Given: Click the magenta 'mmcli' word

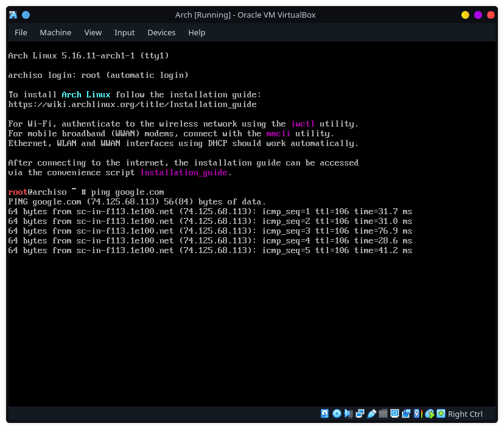Looking at the screenshot, I should [x=278, y=133].
